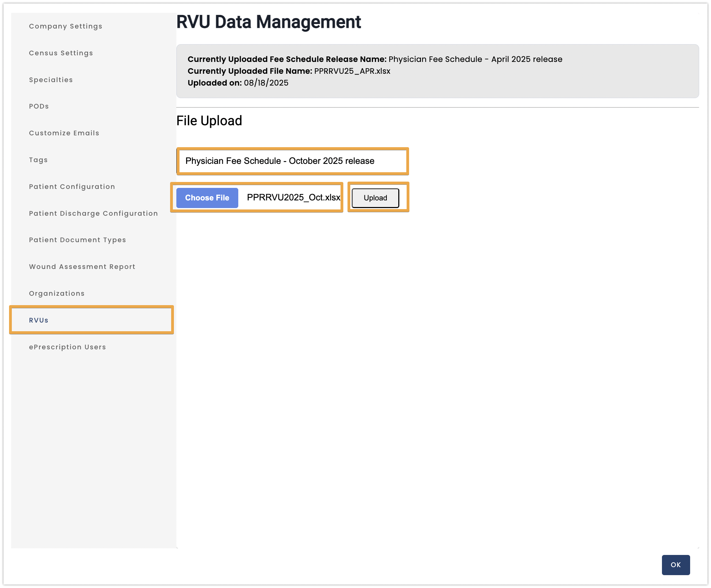Select the Specialties settings section
711x588 pixels.
click(x=51, y=80)
